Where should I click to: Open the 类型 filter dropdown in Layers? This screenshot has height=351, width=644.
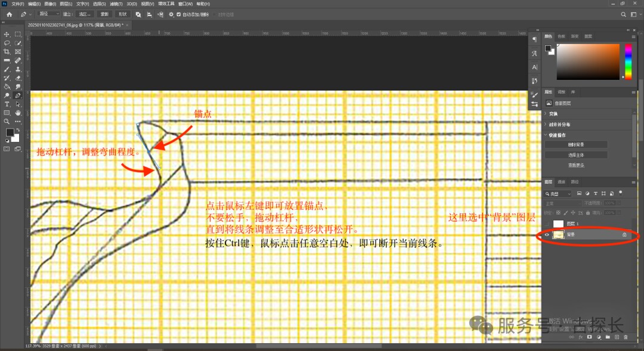click(558, 194)
